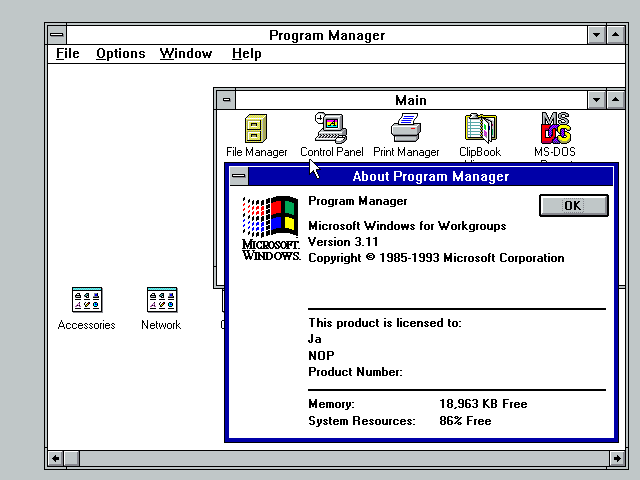Open the File menu
This screenshot has height=480, width=640.
[68, 53]
